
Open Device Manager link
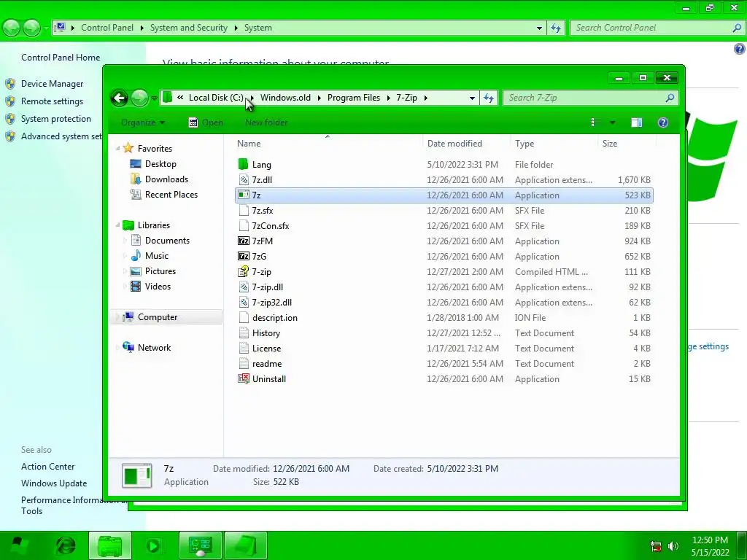52,84
